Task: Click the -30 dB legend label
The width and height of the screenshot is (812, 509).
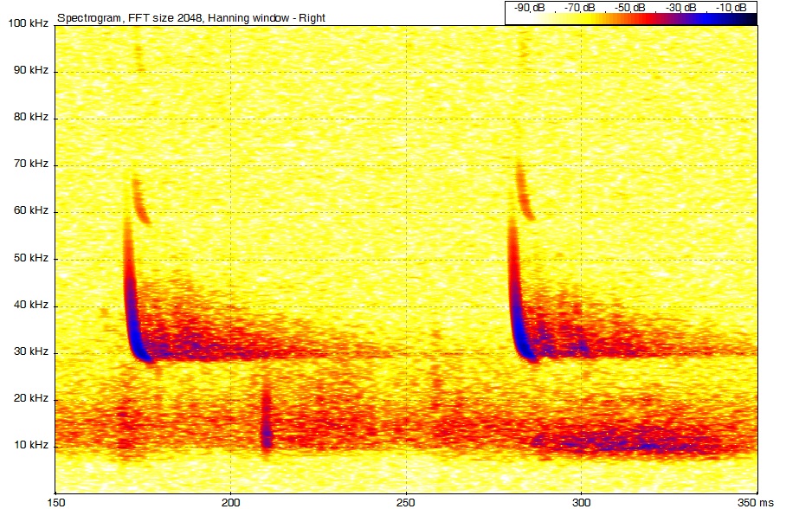Action: click(x=680, y=8)
